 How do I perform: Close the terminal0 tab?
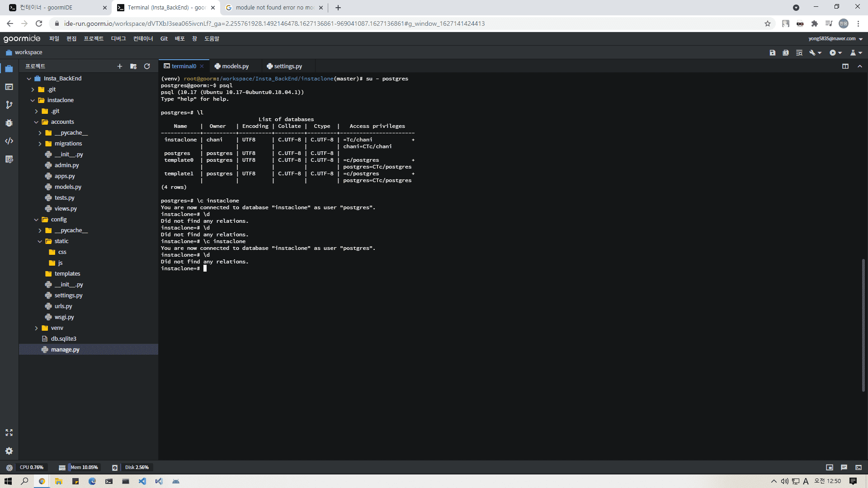point(202,66)
